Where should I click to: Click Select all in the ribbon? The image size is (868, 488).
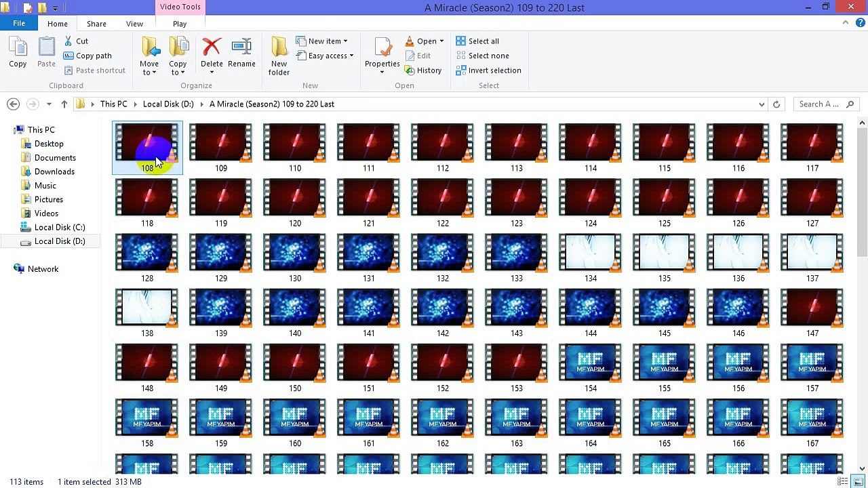coord(477,41)
